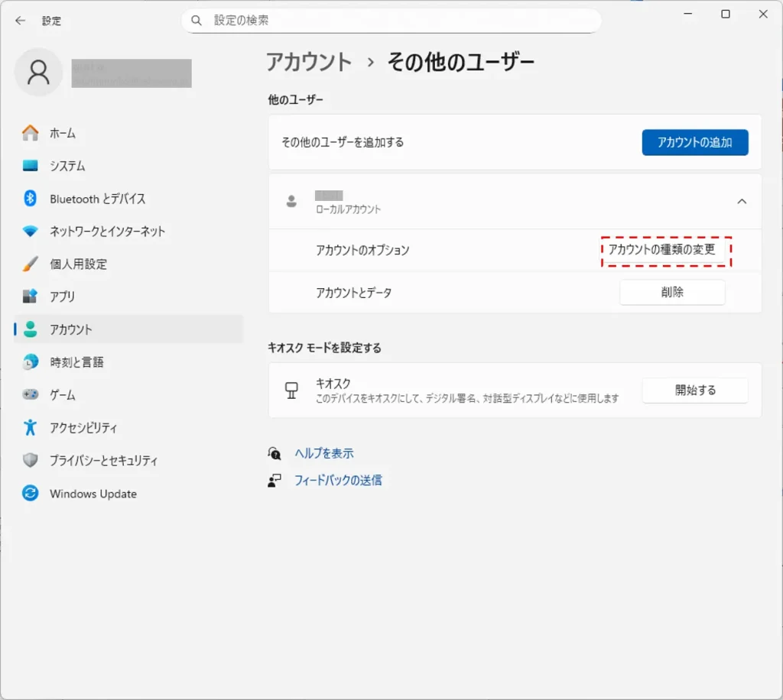Click the back arrow in title bar
783x700 pixels.
(x=20, y=21)
